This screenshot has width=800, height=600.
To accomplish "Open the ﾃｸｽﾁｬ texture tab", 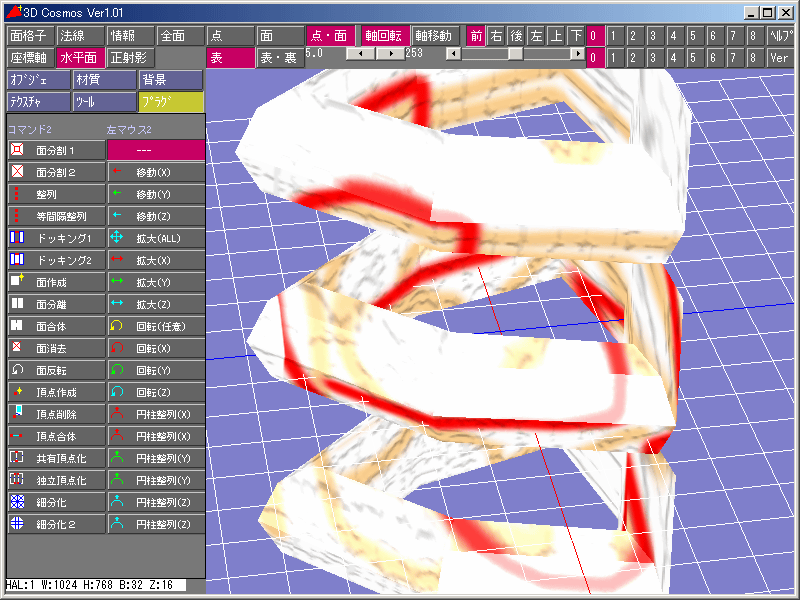I will click(39, 102).
